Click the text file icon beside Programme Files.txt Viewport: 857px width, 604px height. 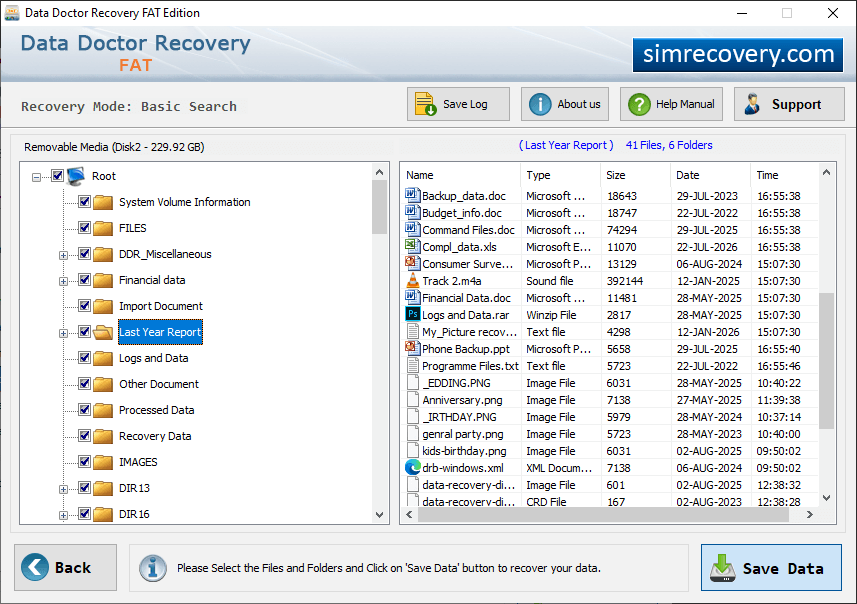(413, 366)
